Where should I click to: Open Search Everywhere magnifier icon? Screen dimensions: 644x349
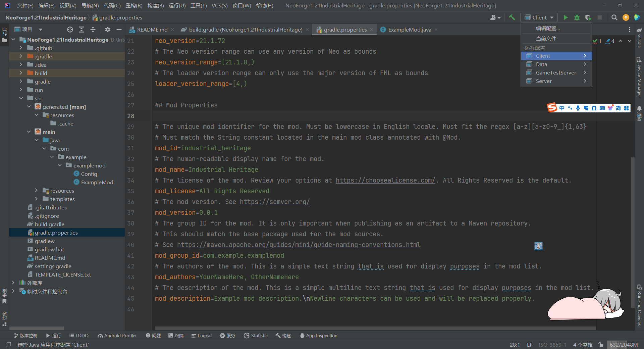coord(614,17)
